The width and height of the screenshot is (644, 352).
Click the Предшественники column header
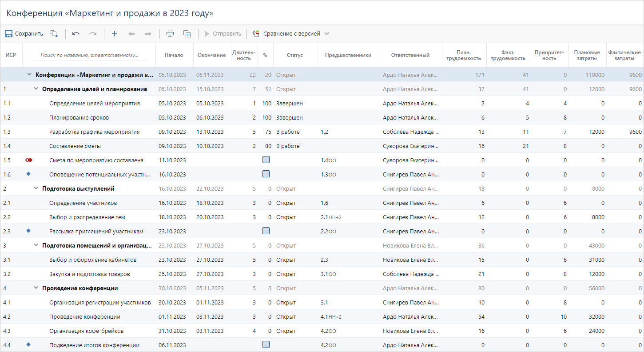pos(348,55)
